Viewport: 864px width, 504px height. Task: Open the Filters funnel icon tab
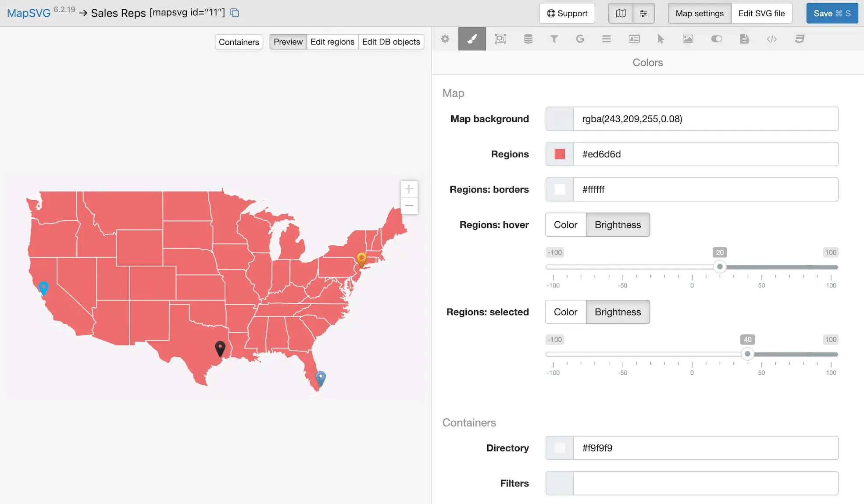554,39
